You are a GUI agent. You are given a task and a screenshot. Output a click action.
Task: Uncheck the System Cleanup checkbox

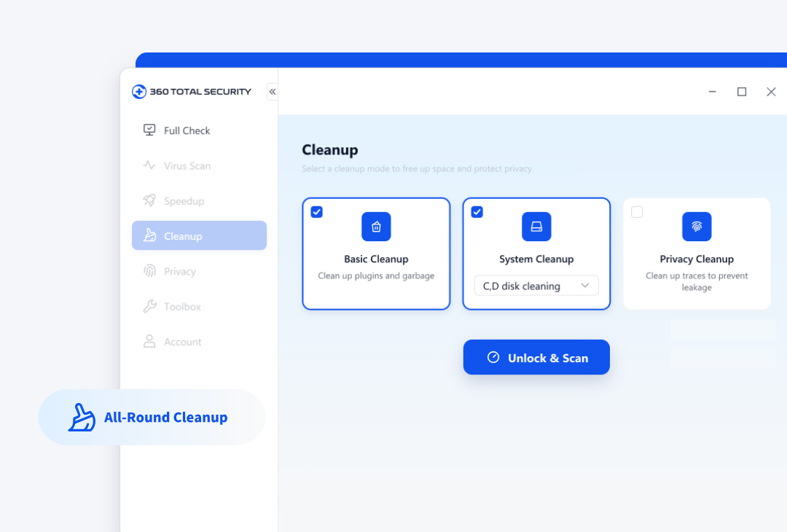tap(477, 212)
